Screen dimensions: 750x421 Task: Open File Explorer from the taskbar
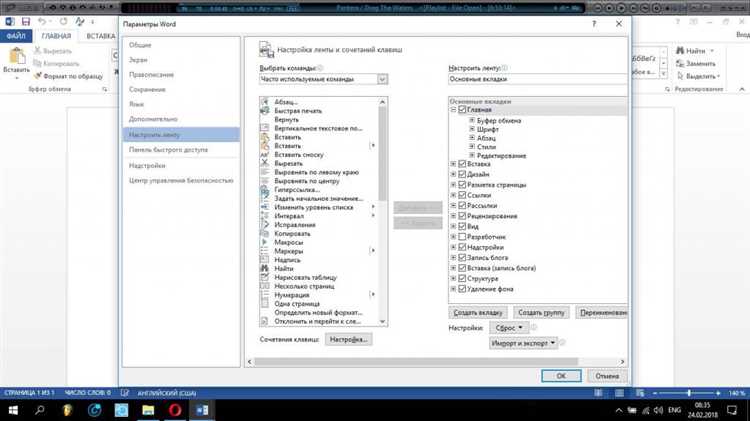tap(148, 410)
